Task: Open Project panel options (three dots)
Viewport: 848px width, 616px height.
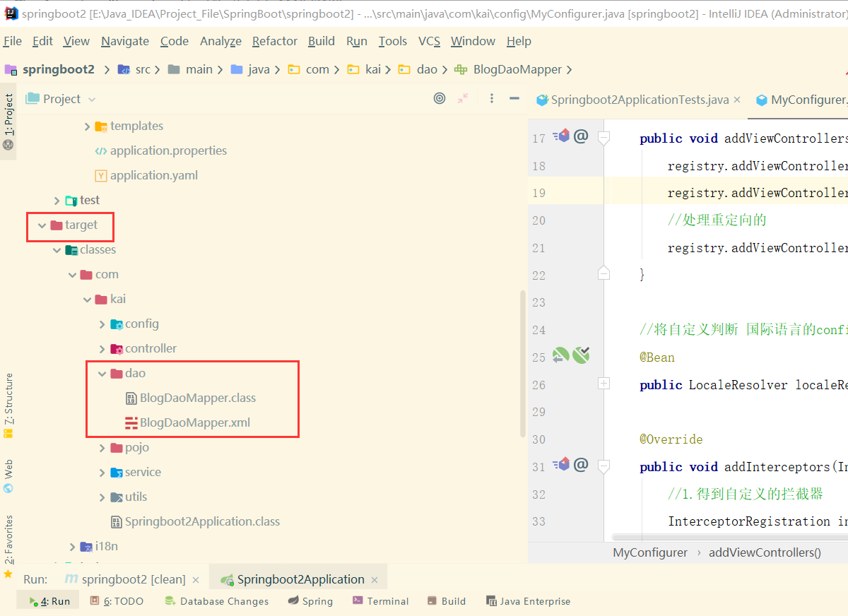Action: 492,99
